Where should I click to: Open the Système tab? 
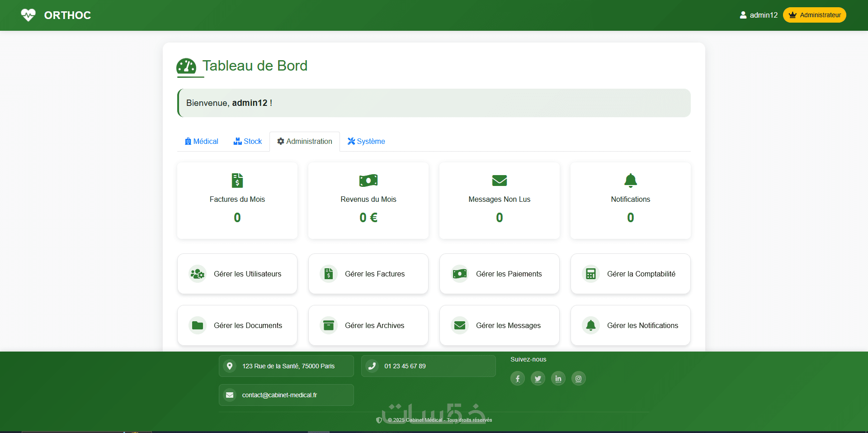[x=366, y=141]
